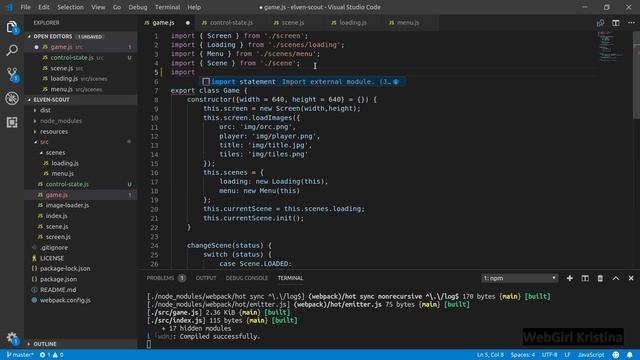Select control-state.js in Open Editors list
Viewport: 640px width, 360px height.
73,58
